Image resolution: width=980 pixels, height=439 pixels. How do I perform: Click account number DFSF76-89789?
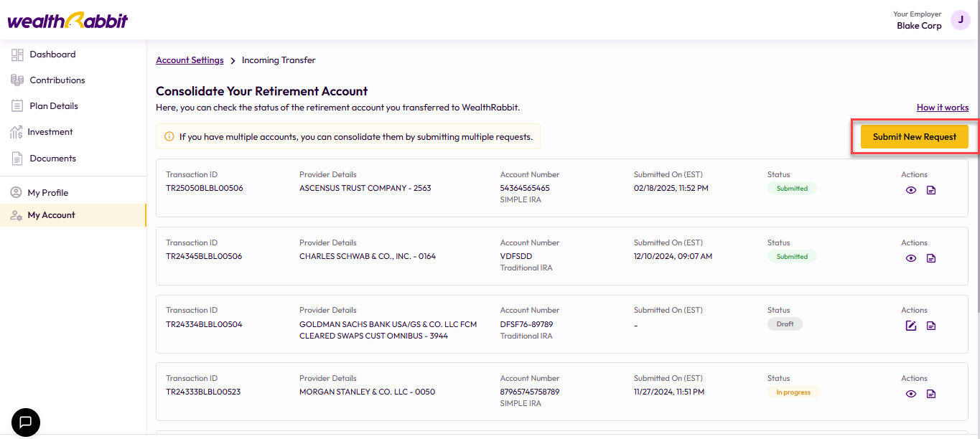coord(527,324)
